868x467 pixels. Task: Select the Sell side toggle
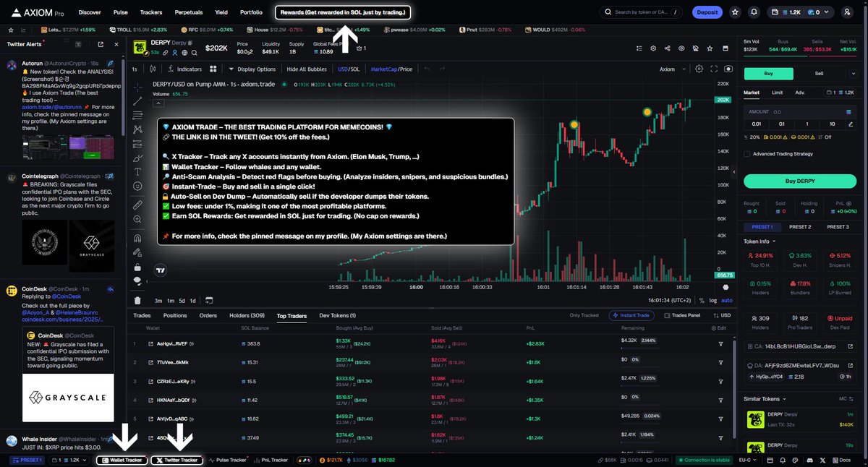[x=819, y=73]
